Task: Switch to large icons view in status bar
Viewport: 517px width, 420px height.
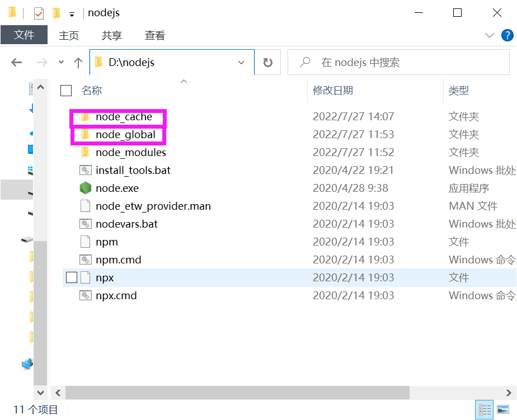Action: pyautogui.click(x=503, y=410)
